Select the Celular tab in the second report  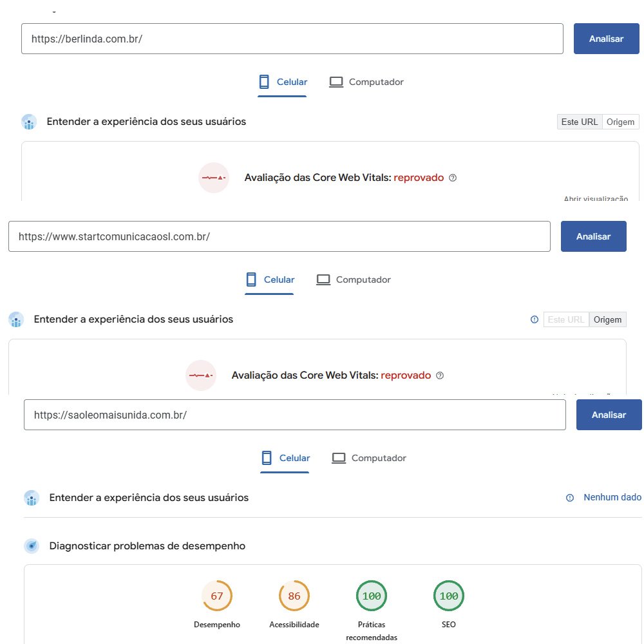269,279
